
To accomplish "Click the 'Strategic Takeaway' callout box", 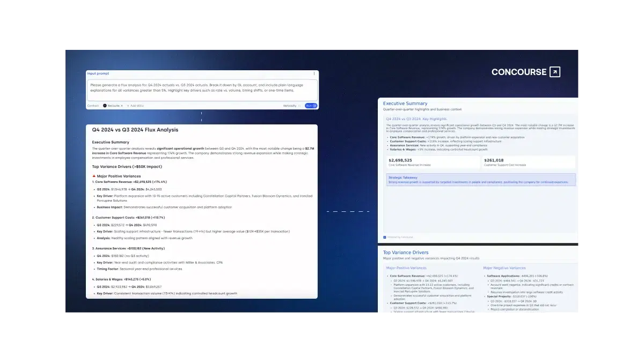I will click(480, 180).
